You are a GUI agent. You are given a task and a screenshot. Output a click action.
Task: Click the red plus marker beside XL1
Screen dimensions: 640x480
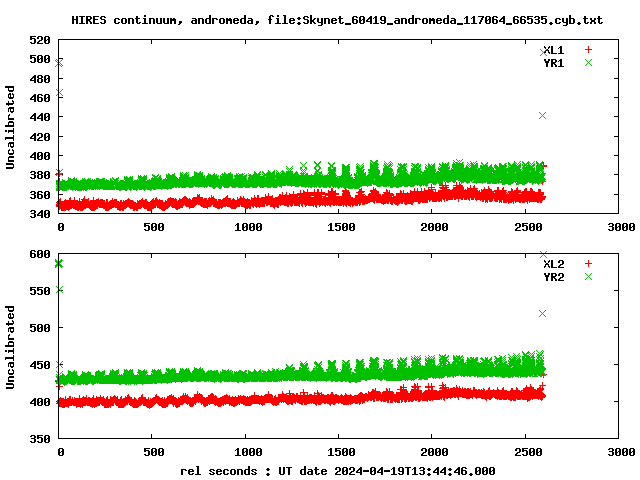(588, 50)
